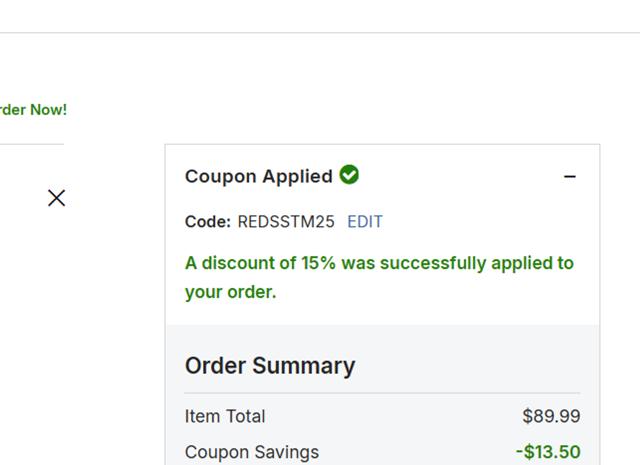This screenshot has height=465, width=640.
Task: Click the word 'Savings' in Coupon Savings row
Action: pyautogui.click(x=286, y=452)
